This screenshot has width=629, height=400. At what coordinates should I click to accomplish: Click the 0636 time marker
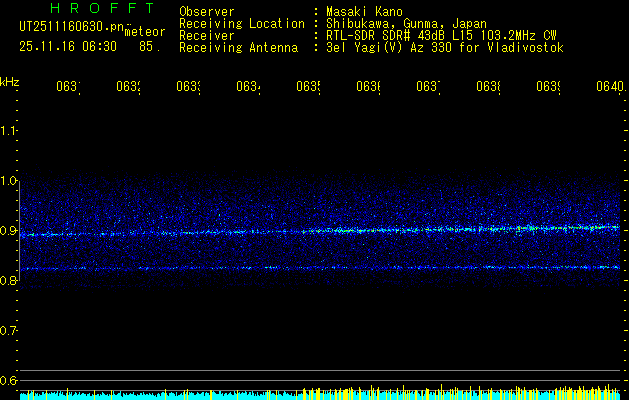point(369,86)
